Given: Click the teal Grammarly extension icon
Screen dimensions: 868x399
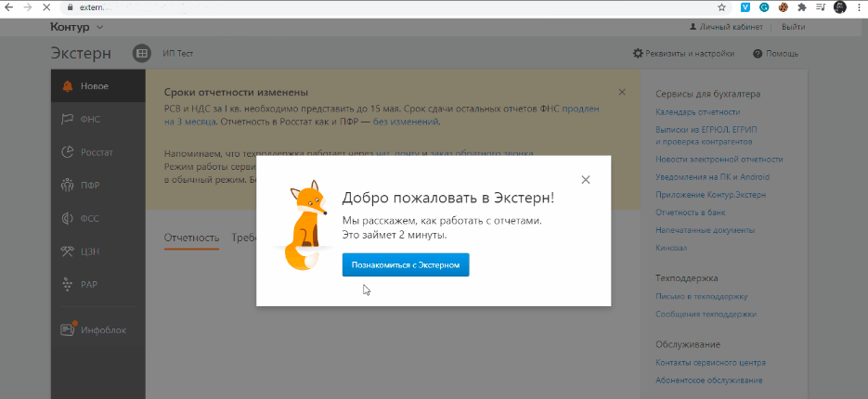Looking at the screenshot, I should coord(764,7).
